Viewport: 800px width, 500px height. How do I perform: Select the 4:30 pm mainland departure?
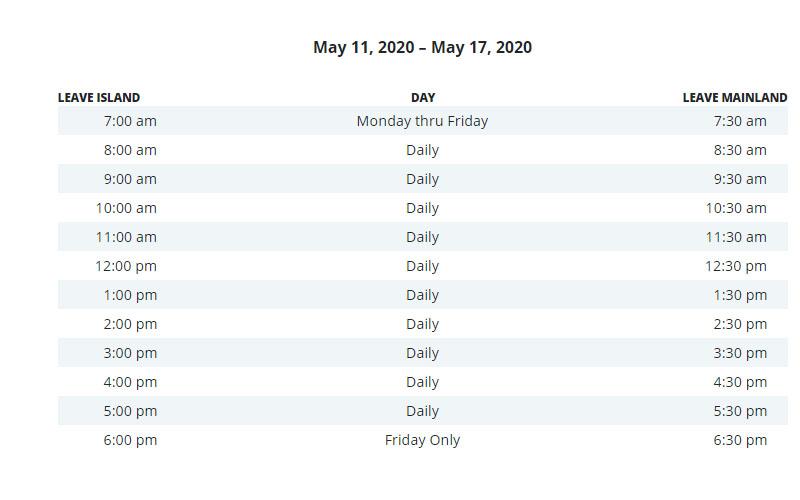740,383
